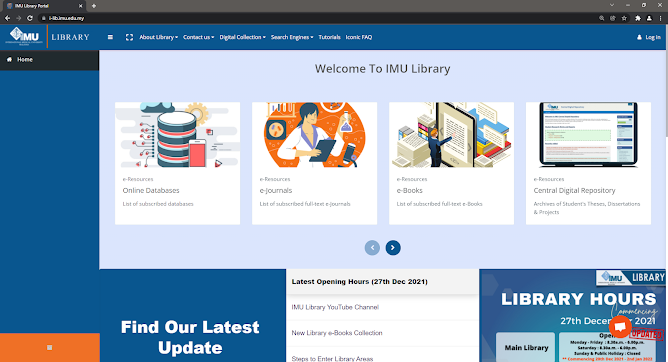This screenshot has width=668, height=362.
Task: Go to previous carousel slide
Action: coord(372,247)
